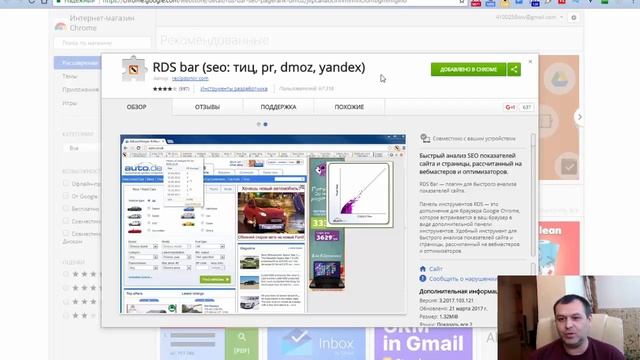The image size is (640, 360).
Task: Select Приложения in the store sidebar
Action: 80,89
